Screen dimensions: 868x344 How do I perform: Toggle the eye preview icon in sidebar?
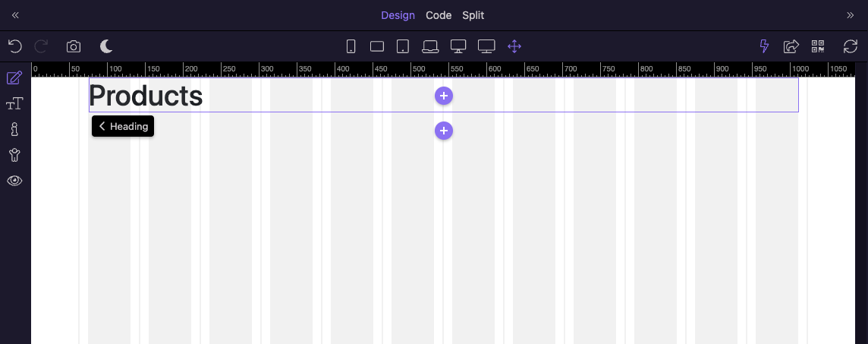click(x=14, y=181)
